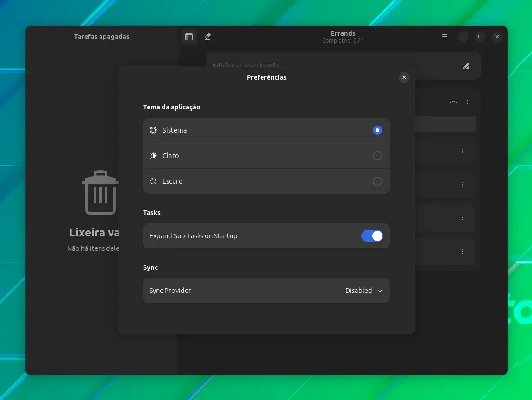This screenshot has width=532, height=400.
Task: Select the Sistema theme radio button
Action: tap(377, 130)
